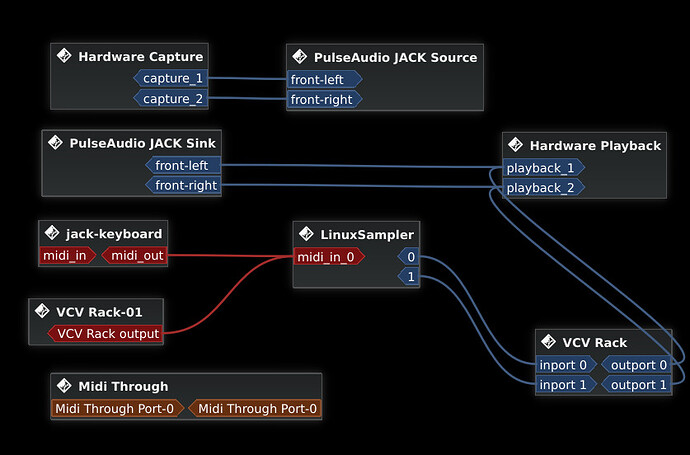This screenshot has height=455, width=690.
Task: Click the VCV Rack-01 title text
Action: [99, 312]
